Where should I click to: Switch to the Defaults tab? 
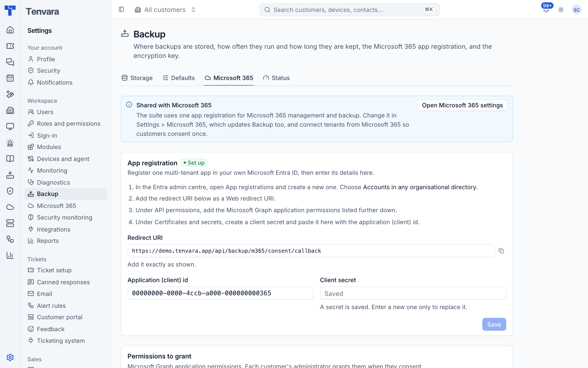[x=179, y=78]
